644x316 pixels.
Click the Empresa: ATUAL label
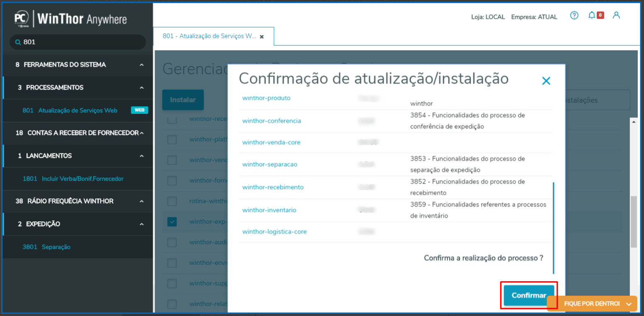coord(534,17)
